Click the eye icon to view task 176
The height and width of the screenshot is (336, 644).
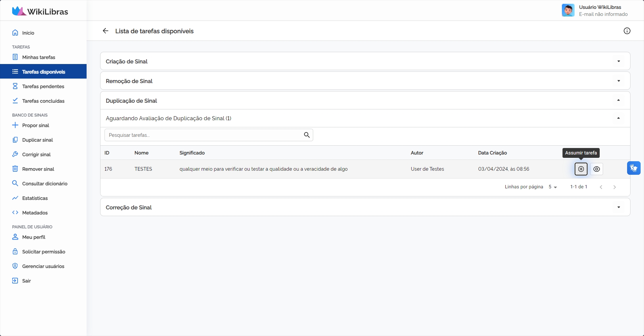point(597,169)
